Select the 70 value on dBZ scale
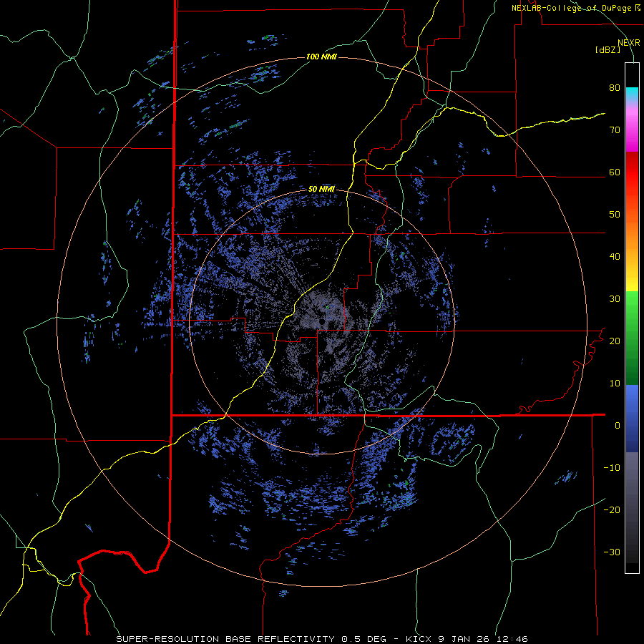644x644 pixels. tap(615, 130)
